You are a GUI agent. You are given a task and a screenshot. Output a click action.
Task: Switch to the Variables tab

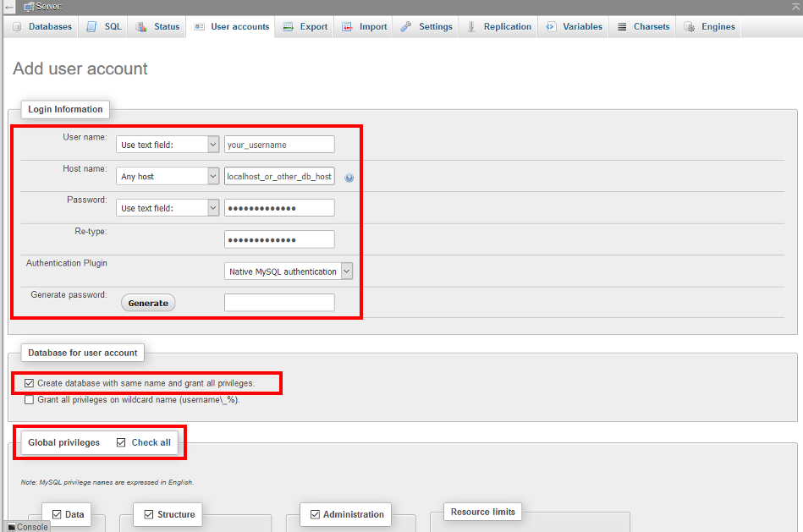coord(575,27)
